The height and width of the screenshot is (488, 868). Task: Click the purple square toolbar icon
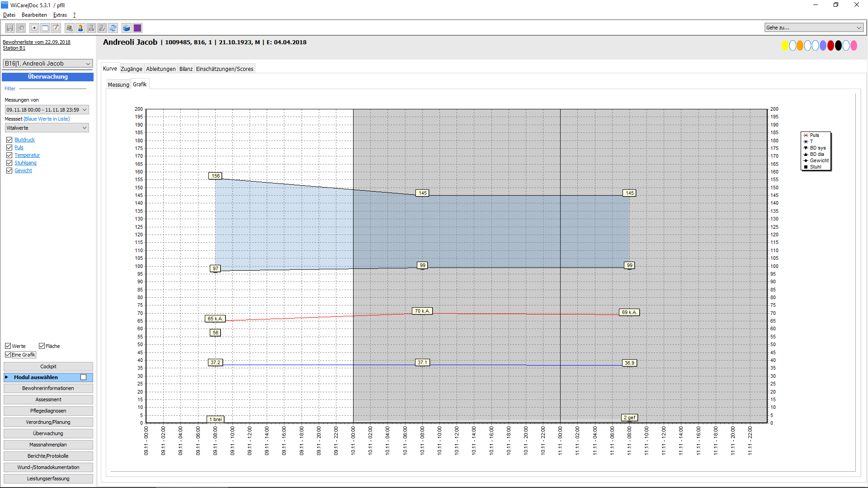coord(137,28)
